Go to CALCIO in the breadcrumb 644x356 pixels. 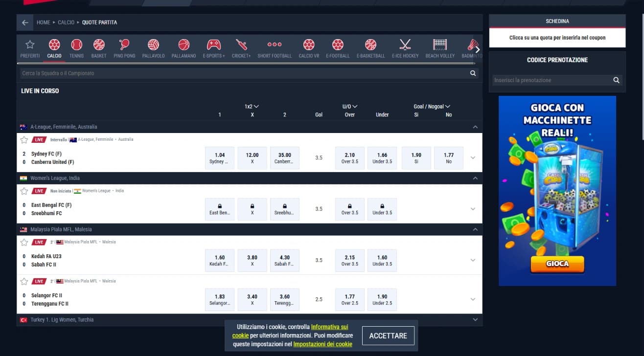point(66,22)
